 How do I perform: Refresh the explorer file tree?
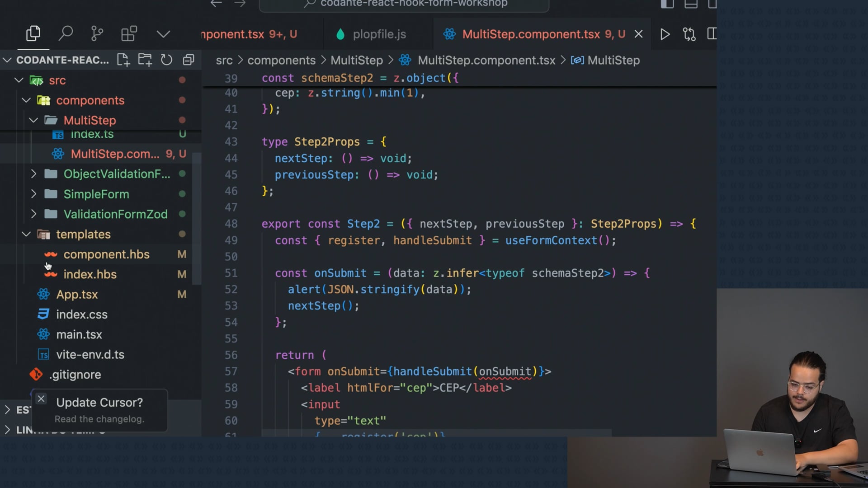point(166,60)
